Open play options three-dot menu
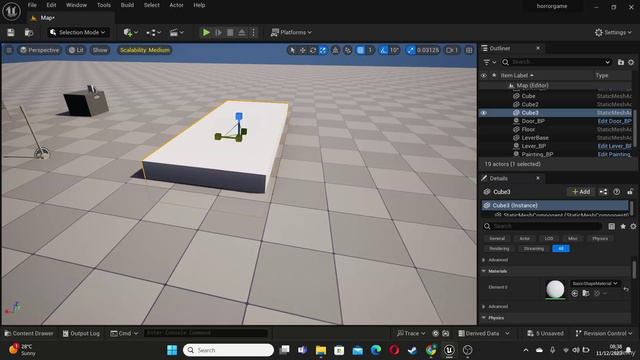The image size is (640, 360). pyautogui.click(x=253, y=32)
